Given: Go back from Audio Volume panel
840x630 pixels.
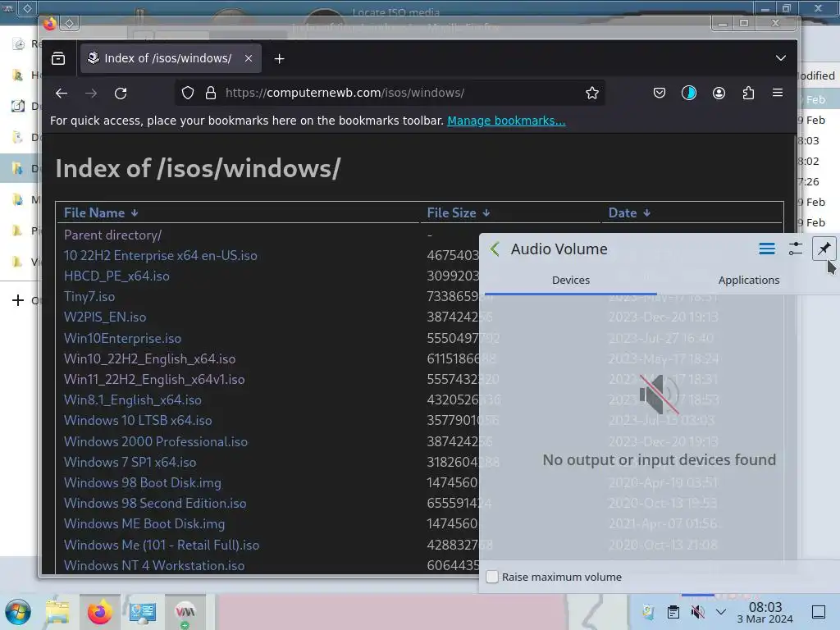Looking at the screenshot, I should [x=495, y=249].
